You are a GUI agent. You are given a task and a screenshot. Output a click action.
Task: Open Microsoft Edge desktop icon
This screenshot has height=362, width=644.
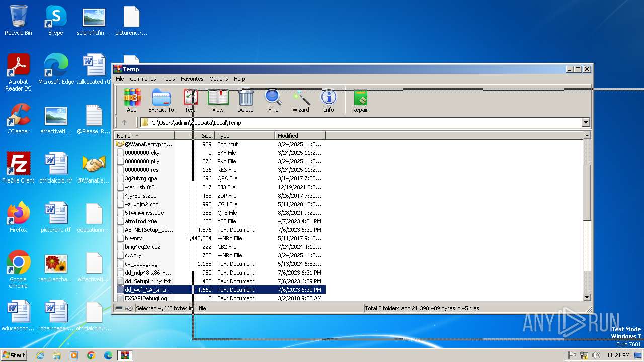click(56, 69)
